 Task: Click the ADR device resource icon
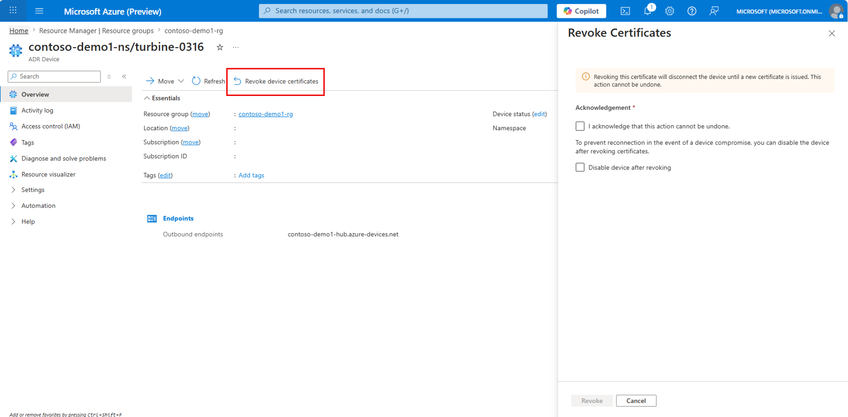(16, 50)
